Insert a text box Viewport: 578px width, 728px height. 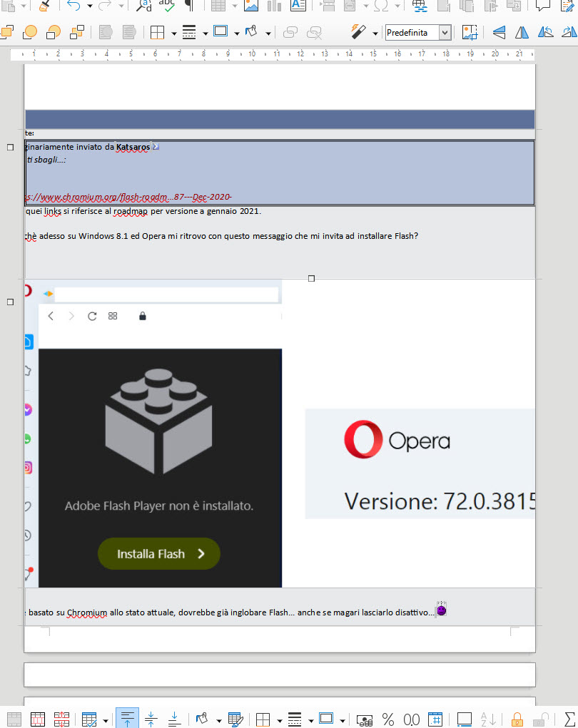(x=298, y=5)
